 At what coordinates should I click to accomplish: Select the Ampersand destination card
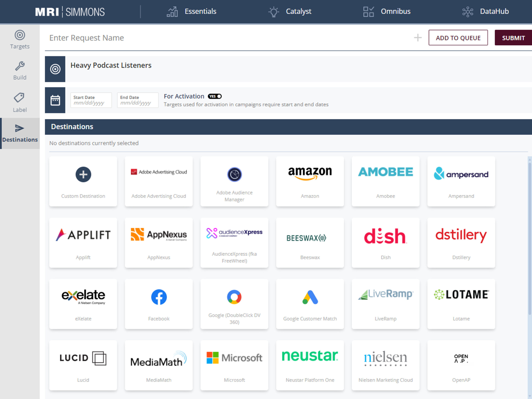[461, 181]
